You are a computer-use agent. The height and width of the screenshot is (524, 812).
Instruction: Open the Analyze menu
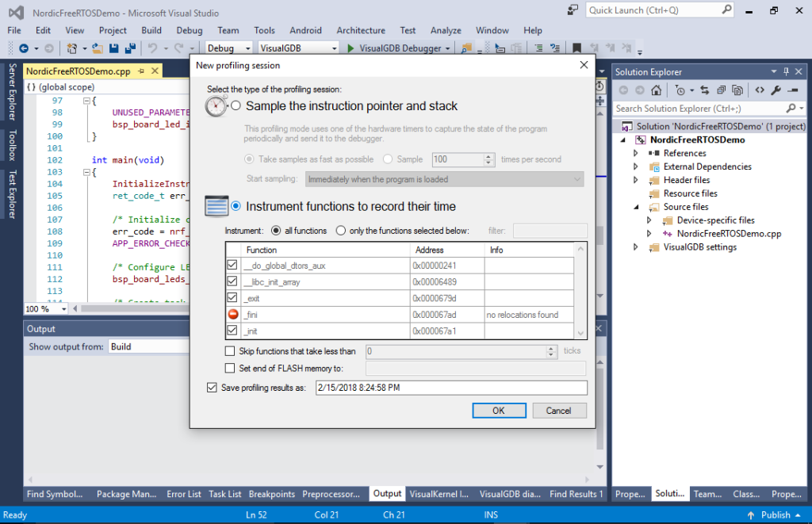click(x=446, y=30)
